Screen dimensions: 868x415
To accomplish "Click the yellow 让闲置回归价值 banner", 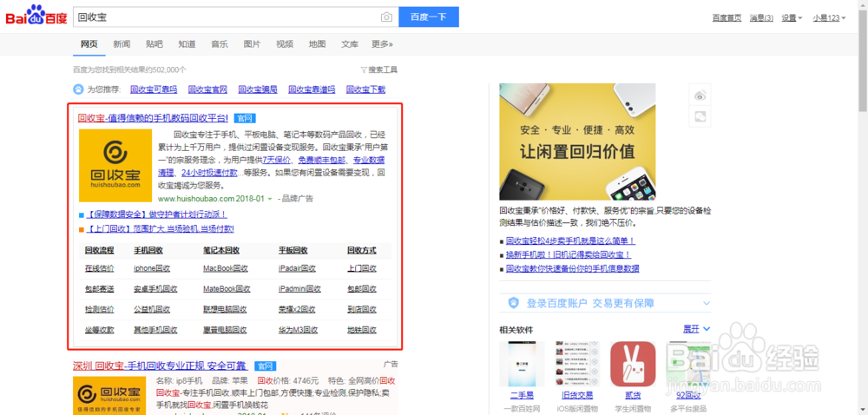I will pyautogui.click(x=577, y=142).
